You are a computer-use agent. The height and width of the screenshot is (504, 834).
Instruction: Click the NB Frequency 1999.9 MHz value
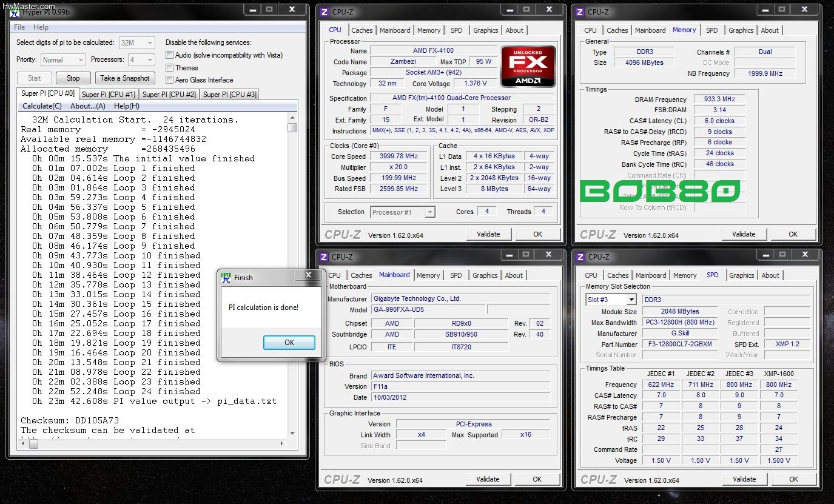point(764,73)
